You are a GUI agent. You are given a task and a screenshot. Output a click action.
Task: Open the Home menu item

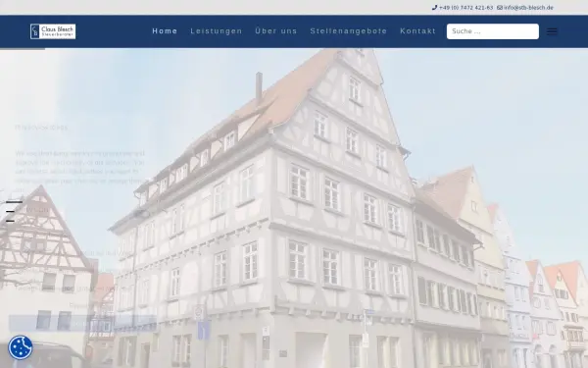click(165, 31)
